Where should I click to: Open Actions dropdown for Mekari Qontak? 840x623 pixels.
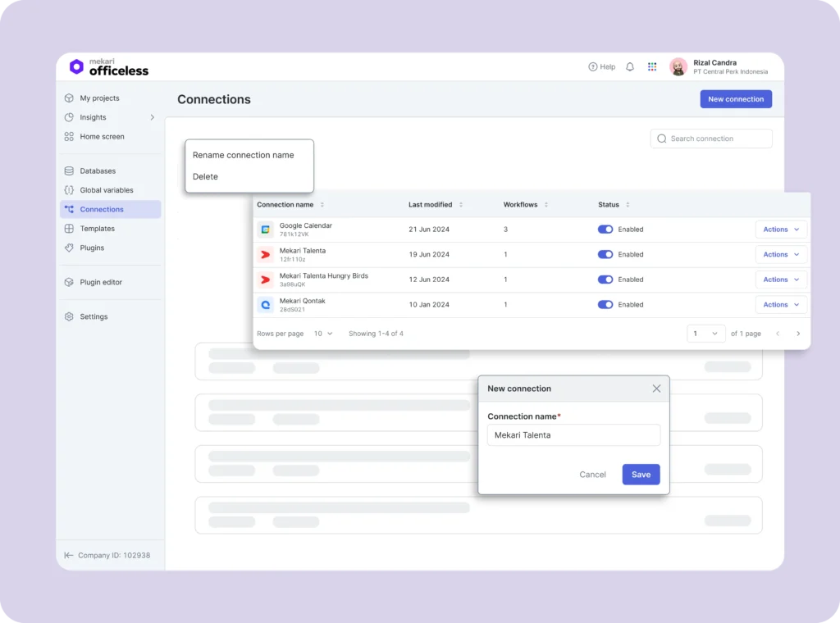coord(781,305)
